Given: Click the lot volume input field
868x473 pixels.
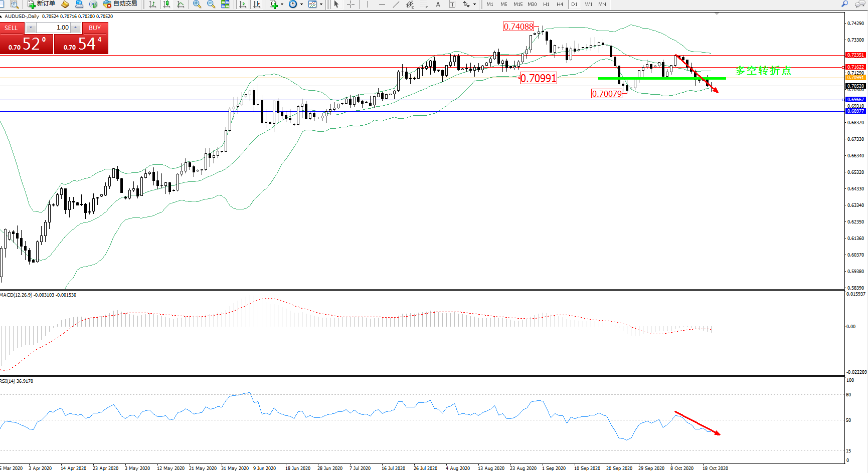Looking at the screenshot, I should coord(53,28).
